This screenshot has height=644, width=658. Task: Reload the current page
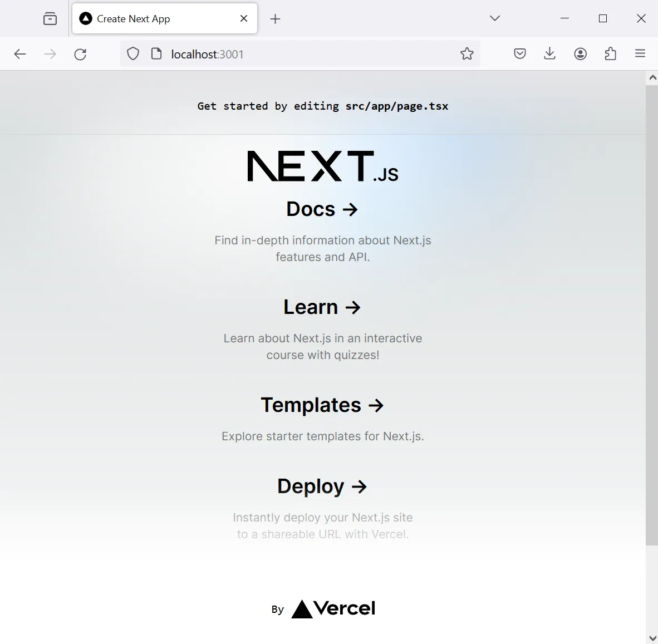80,53
